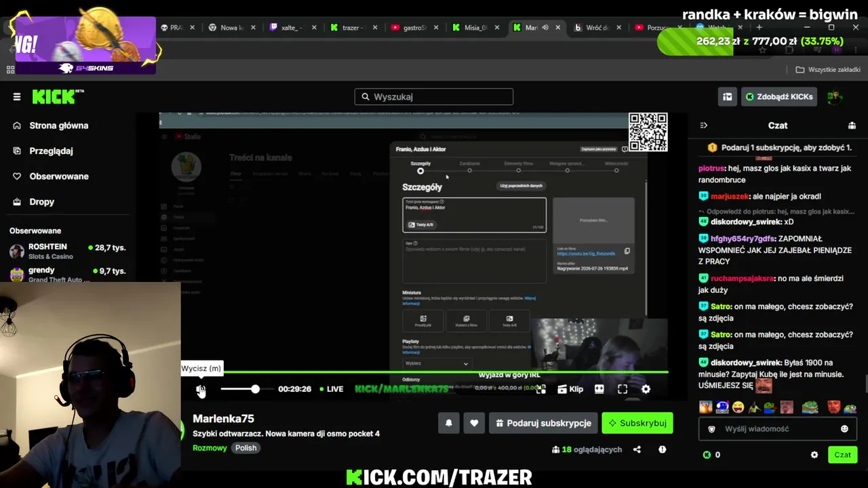Image resolution: width=868 pixels, height=488 pixels.
Task: Click the Czat panel heading
Action: pyautogui.click(x=777, y=125)
